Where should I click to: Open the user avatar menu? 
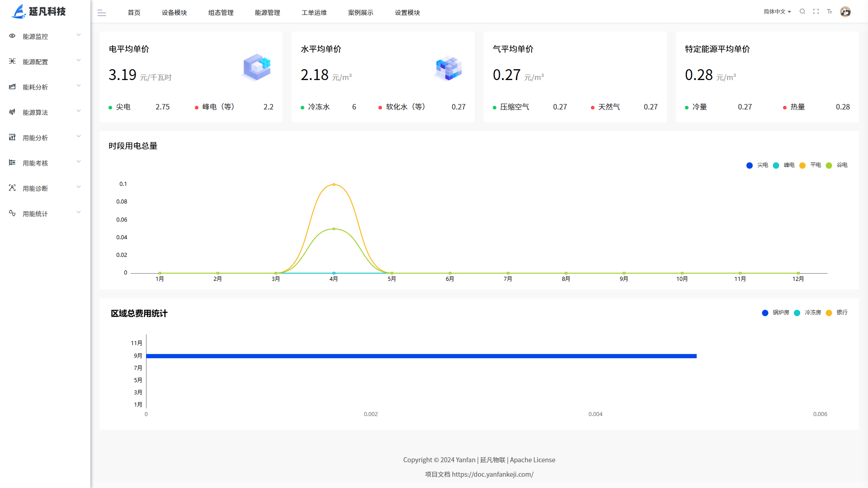[x=845, y=12]
